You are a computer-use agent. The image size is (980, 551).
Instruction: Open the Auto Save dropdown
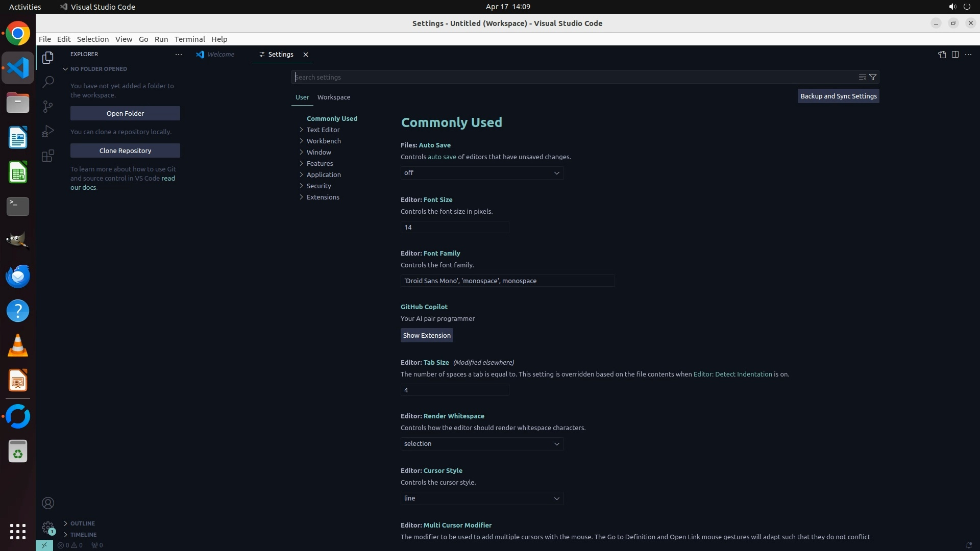click(482, 173)
